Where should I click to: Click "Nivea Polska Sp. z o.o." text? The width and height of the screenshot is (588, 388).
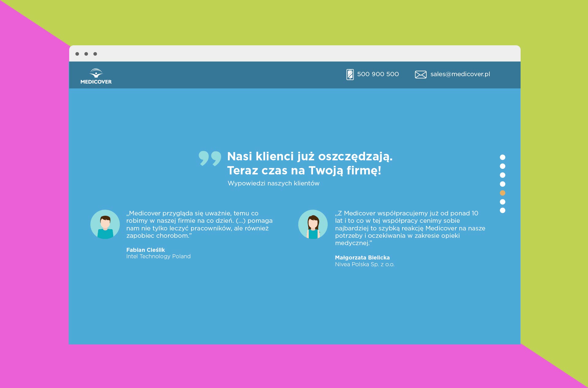tap(365, 264)
